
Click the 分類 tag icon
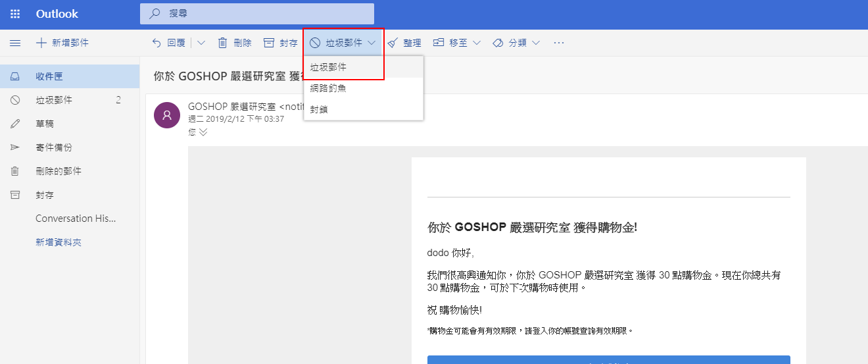tap(498, 43)
